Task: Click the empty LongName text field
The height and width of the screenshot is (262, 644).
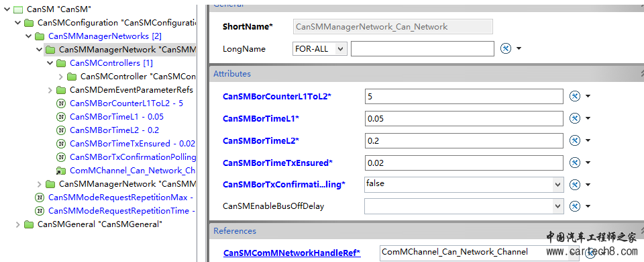Action: pyautogui.click(x=423, y=49)
